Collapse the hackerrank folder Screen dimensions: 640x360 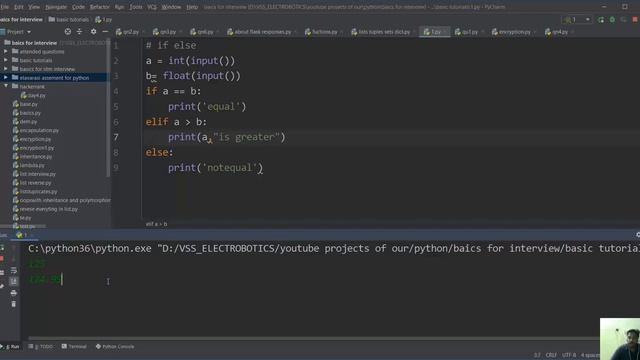6,87
